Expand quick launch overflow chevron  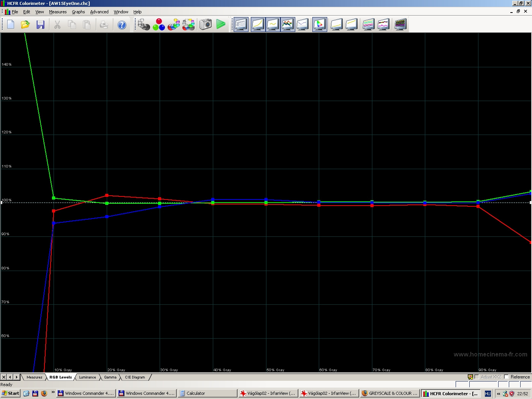pos(53,392)
